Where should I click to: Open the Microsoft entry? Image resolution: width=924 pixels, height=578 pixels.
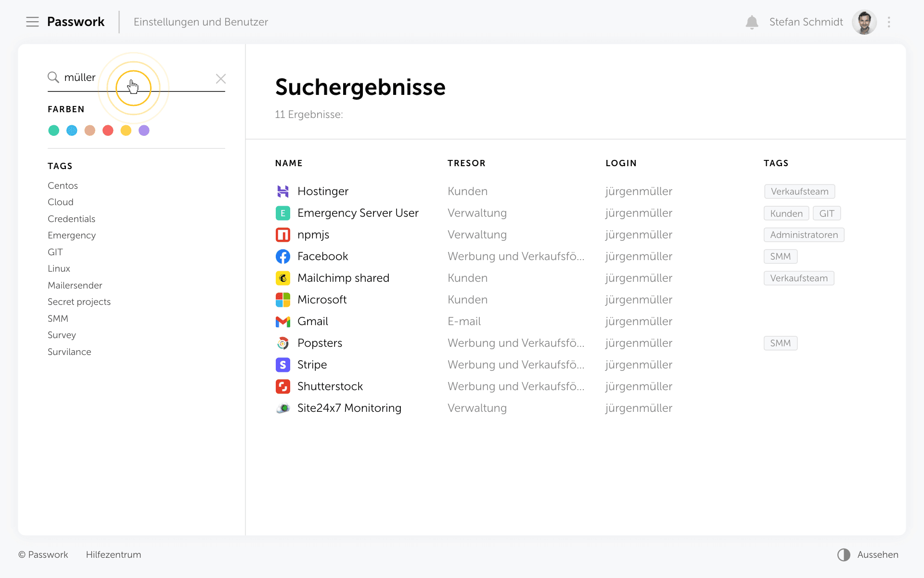pos(322,300)
